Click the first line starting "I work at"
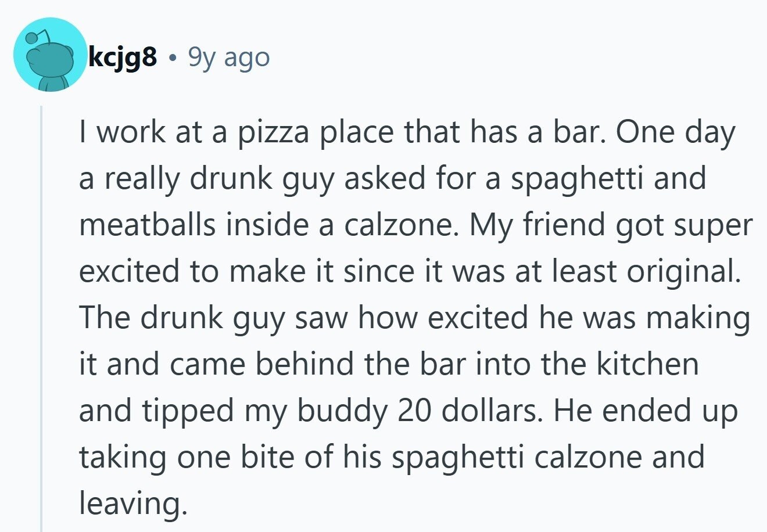767x532 pixels. point(232,132)
